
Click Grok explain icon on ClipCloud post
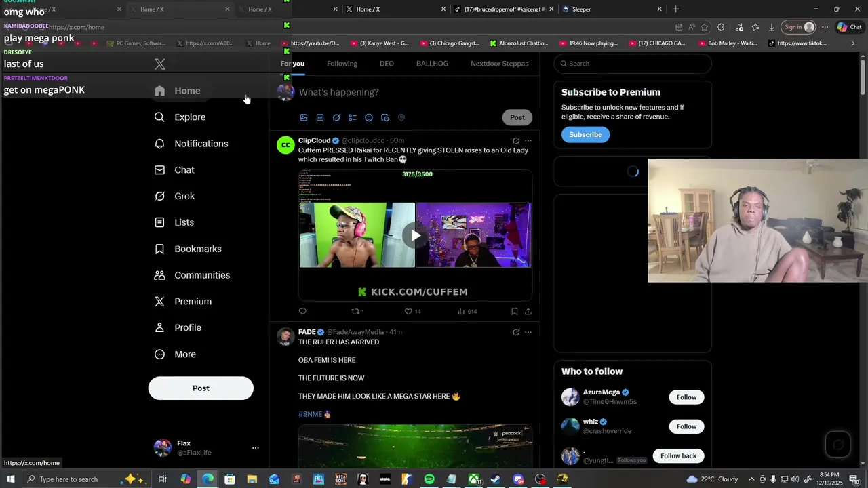coord(516,141)
